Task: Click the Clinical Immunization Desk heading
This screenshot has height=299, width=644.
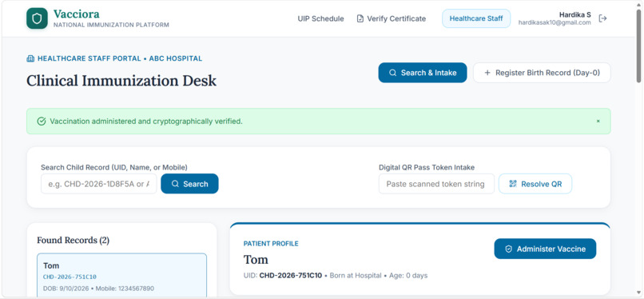Action: pos(121,81)
